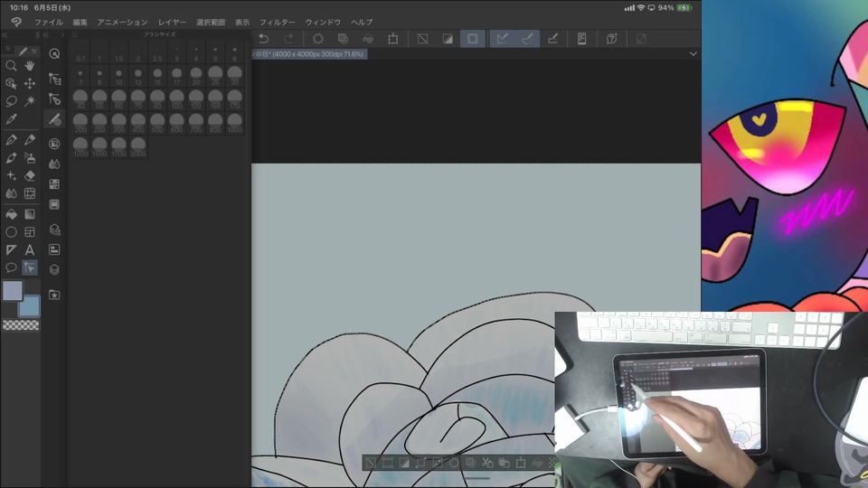868x488 pixels.
Task: Select the Move layer tool
Action: tap(30, 83)
